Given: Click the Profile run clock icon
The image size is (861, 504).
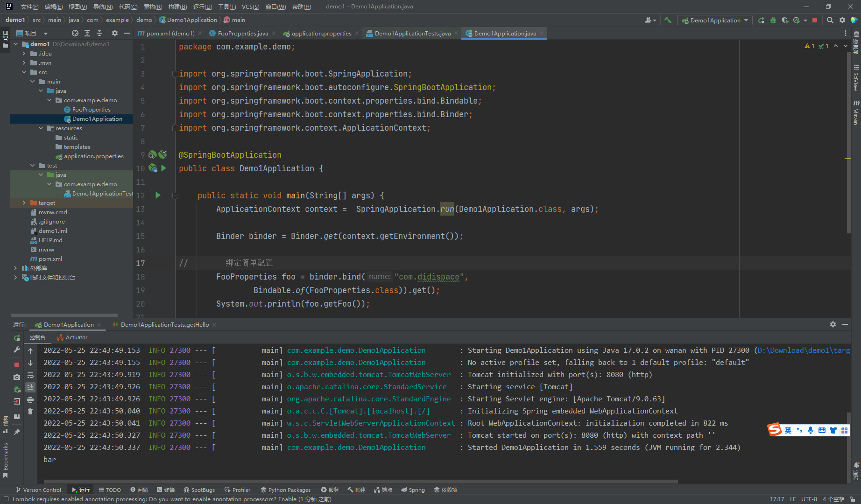Looking at the screenshot, I should click(797, 20).
